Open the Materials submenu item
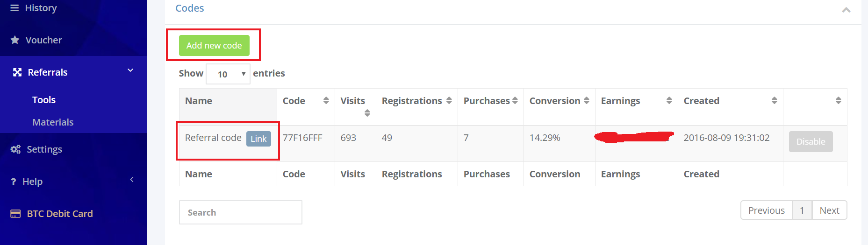Screen dimensions: 868x245 (53, 122)
